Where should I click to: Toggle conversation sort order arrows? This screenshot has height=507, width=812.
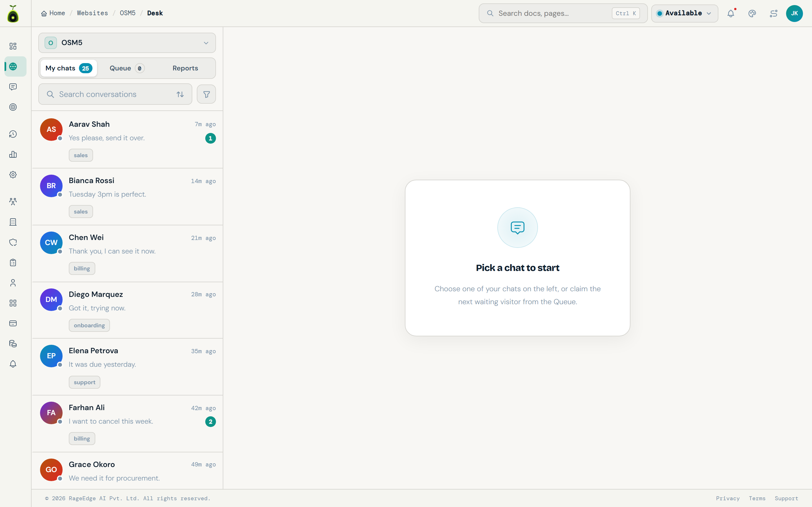click(180, 94)
